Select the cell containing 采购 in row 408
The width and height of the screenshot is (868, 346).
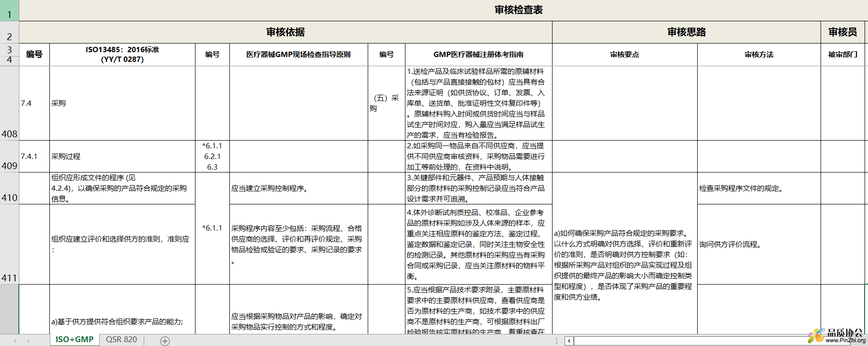coord(122,103)
